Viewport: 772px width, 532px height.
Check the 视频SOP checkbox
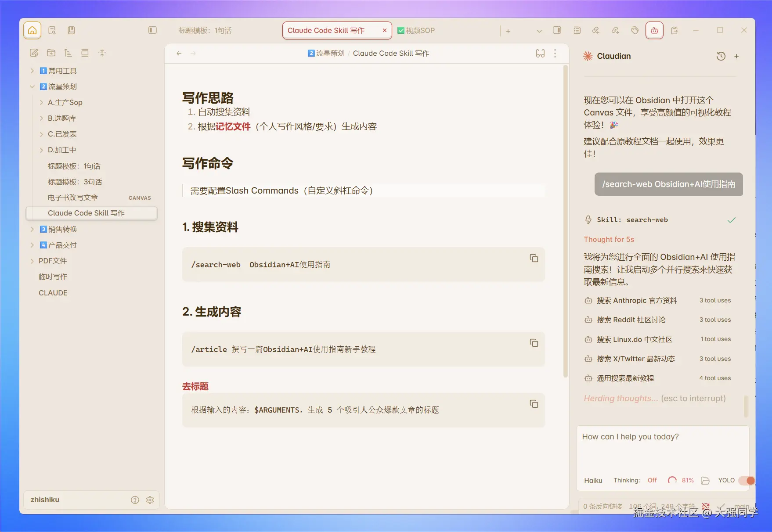click(401, 30)
